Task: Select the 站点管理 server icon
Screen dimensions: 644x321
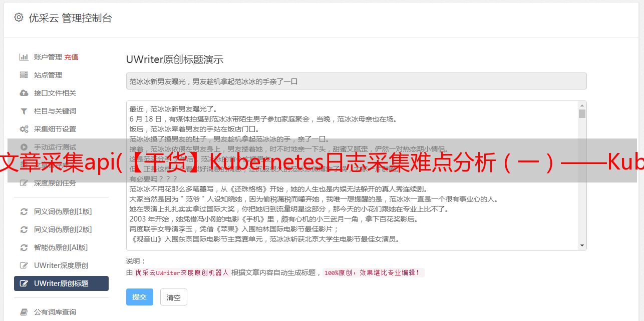Action: point(24,75)
